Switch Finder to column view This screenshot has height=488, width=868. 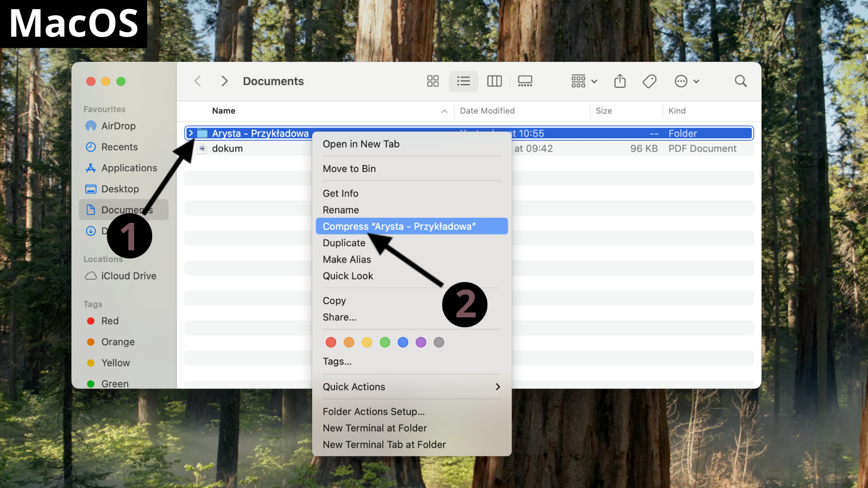point(494,81)
